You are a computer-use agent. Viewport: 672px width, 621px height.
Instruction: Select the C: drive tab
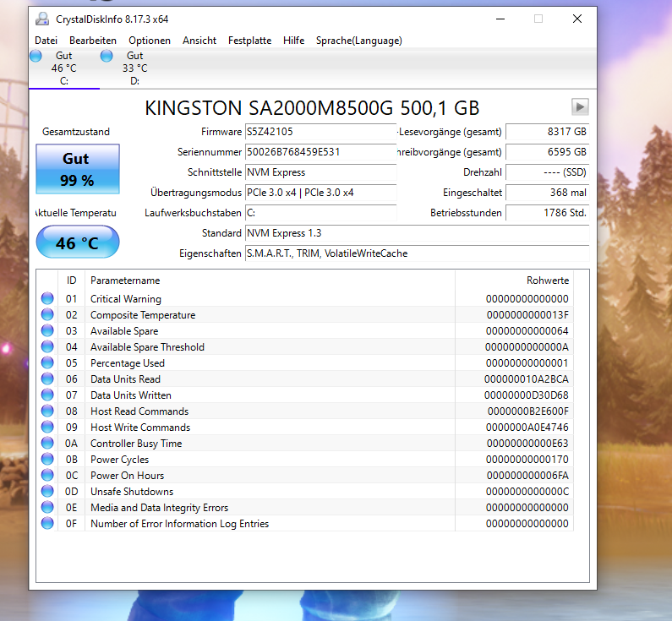(x=64, y=68)
